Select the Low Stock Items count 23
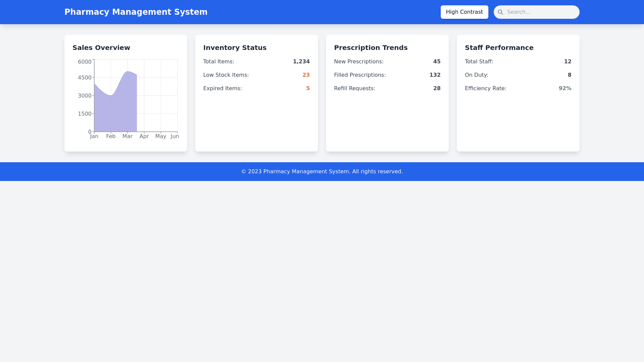Screen dimensions: 644x362 tap(306, 75)
